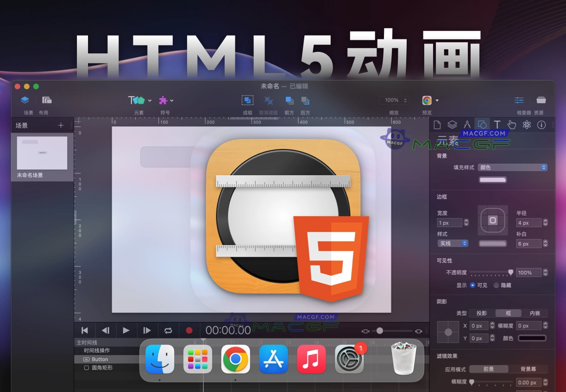Open the 填充样式 颜色 dropdown

pos(513,167)
